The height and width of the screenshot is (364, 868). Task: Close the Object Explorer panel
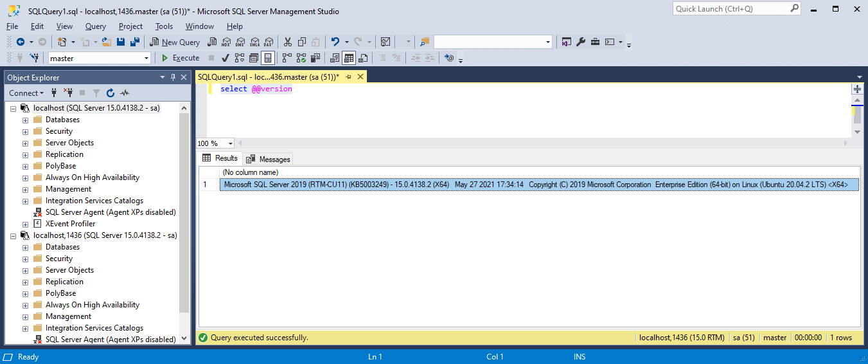point(184,77)
